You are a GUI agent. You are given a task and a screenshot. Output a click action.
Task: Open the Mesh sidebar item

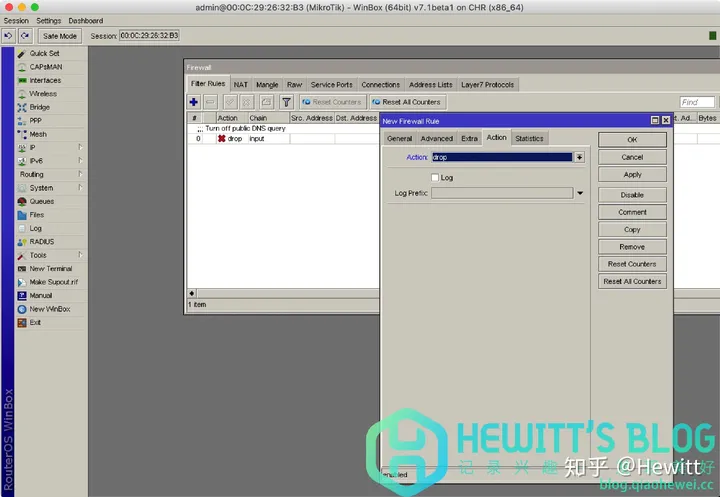pyautogui.click(x=38, y=134)
